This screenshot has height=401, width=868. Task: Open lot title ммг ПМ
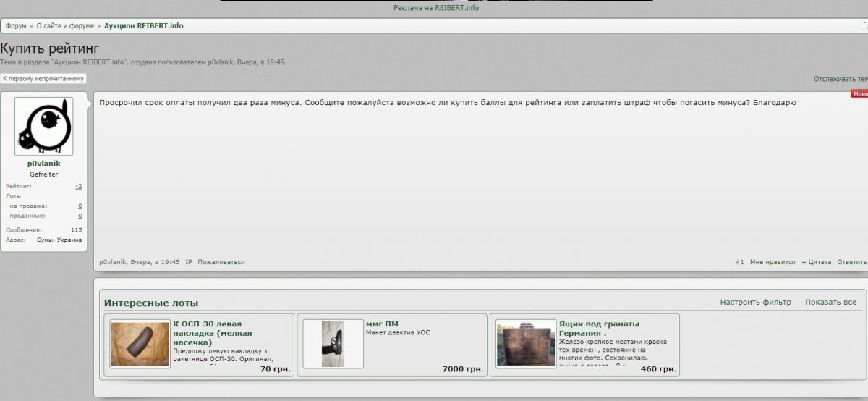tap(382, 324)
